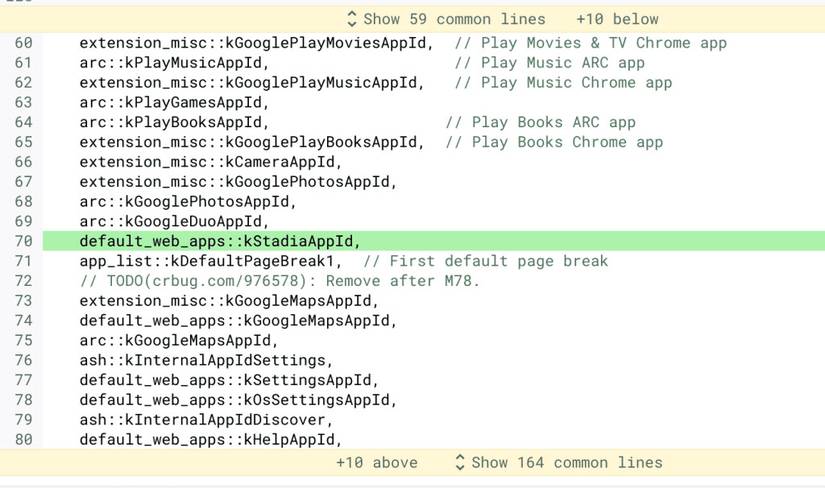The width and height of the screenshot is (825, 488).
Task: Click extension_misc::kGooglePlayMusicAppId code
Action: coord(251,83)
